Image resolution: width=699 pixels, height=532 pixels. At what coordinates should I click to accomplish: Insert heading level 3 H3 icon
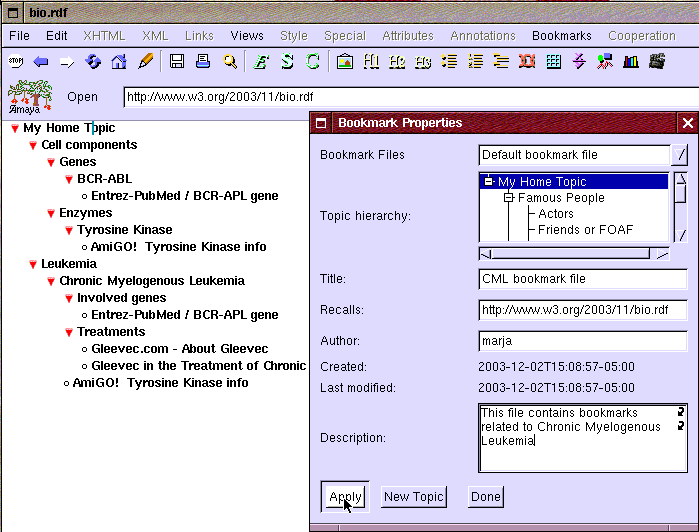[423, 62]
